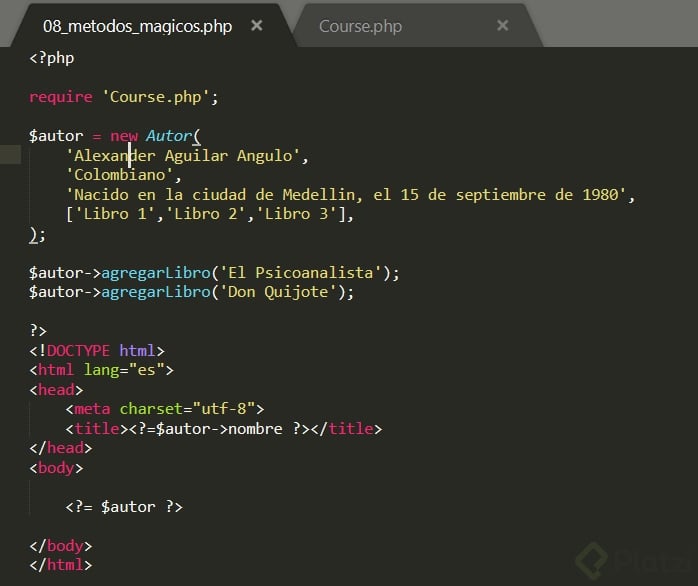Click the lang="es" attribute
The image size is (698, 586).
click(124, 370)
